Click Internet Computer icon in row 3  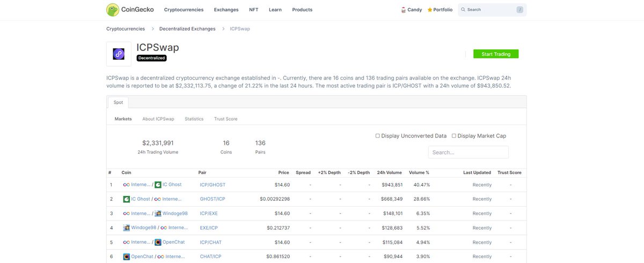tap(126, 214)
